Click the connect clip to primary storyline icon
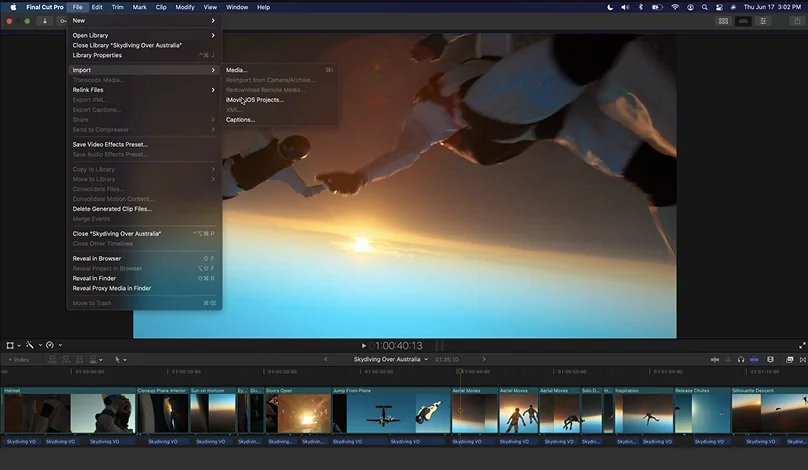This screenshot has width=808, height=470. [x=52, y=360]
